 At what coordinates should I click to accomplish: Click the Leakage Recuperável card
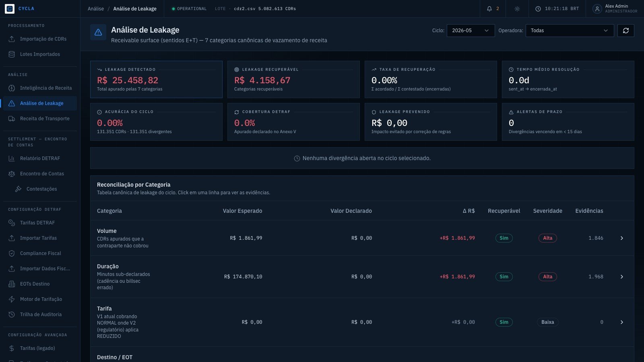pos(293,79)
